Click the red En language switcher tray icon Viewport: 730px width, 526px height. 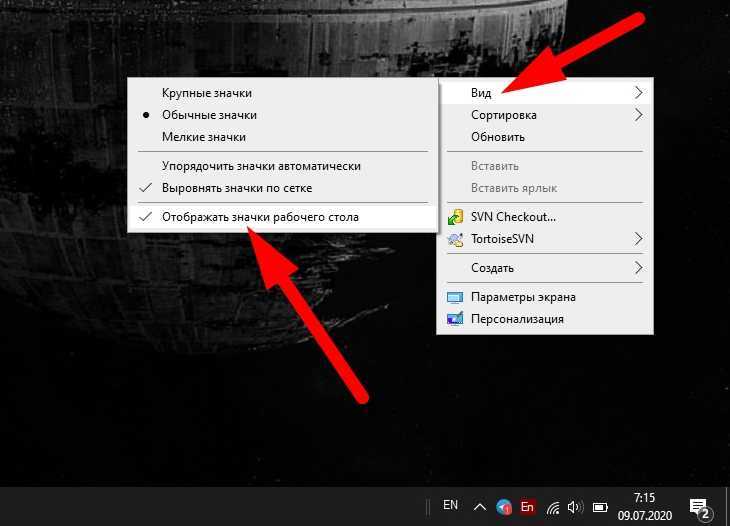[x=527, y=506]
